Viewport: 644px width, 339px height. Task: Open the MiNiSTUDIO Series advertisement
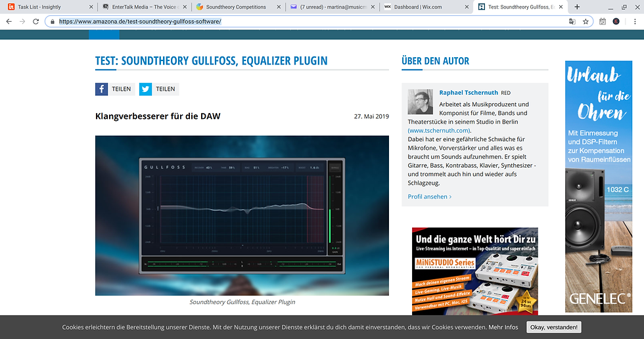(x=474, y=271)
